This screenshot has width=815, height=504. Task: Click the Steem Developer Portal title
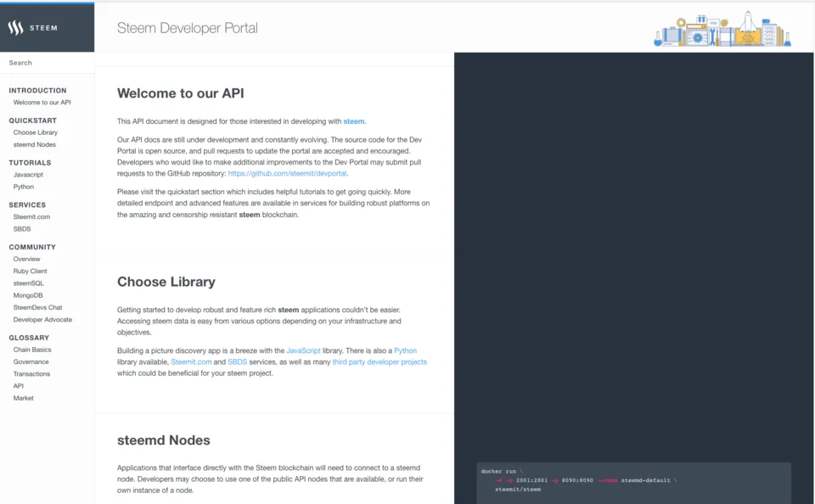point(187,28)
